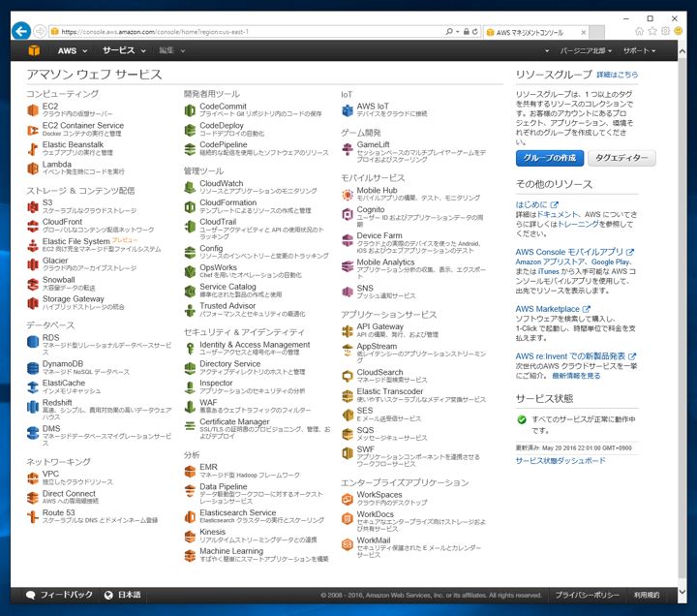The image size is (697, 616).
Task: Open the VPC networking icon
Action: pyautogui.click(x=33, y=478)
